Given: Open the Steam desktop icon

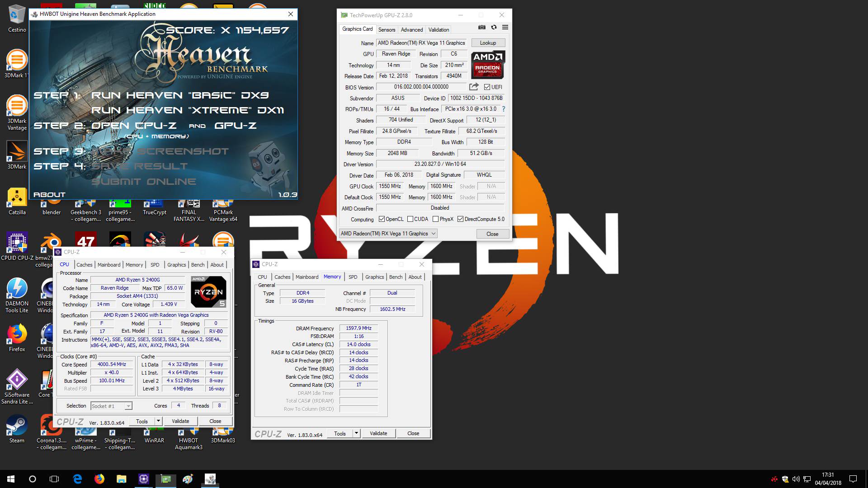Looking at the screenshot, I should (x=17, y=429).
